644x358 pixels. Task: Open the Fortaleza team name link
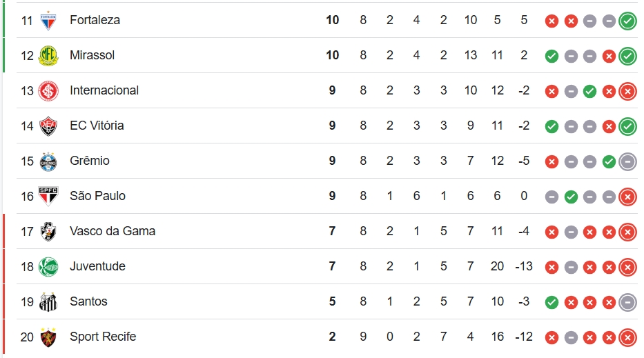click(x=95, y=20)
